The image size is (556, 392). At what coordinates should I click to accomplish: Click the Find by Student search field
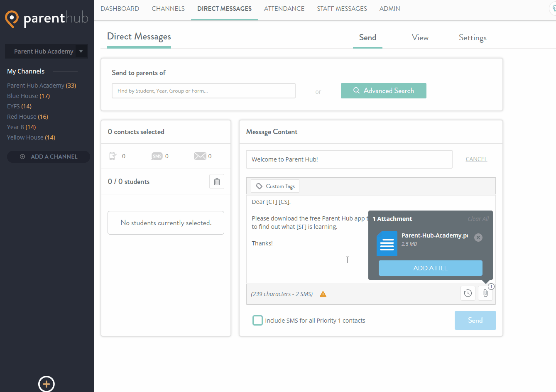pos(203,91)
